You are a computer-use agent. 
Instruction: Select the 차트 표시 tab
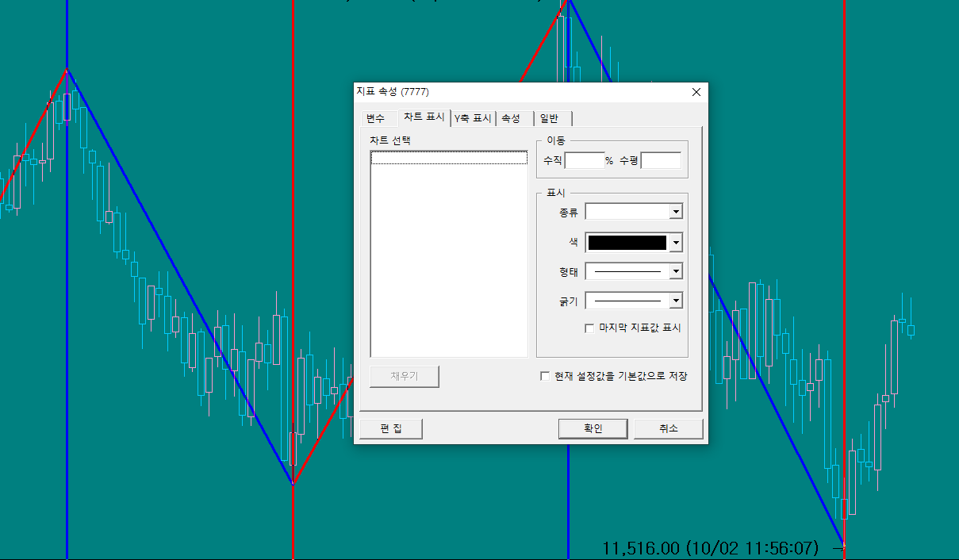point(424,117)
